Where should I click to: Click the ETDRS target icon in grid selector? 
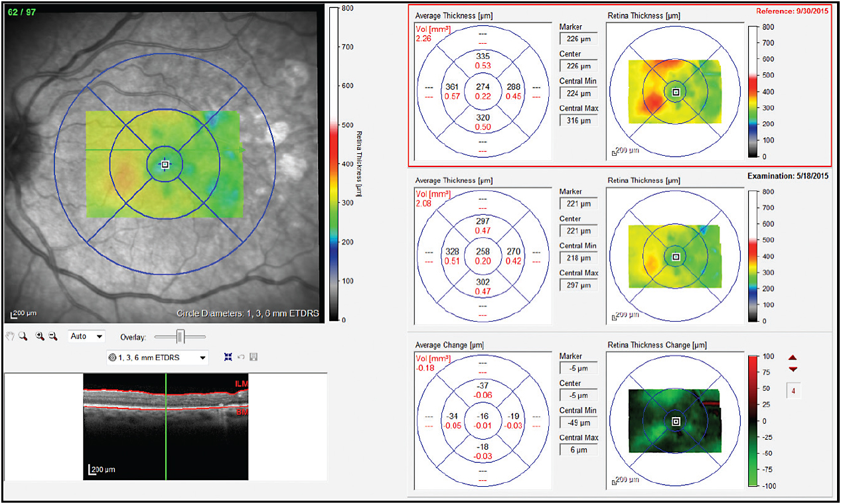[111, 357]
